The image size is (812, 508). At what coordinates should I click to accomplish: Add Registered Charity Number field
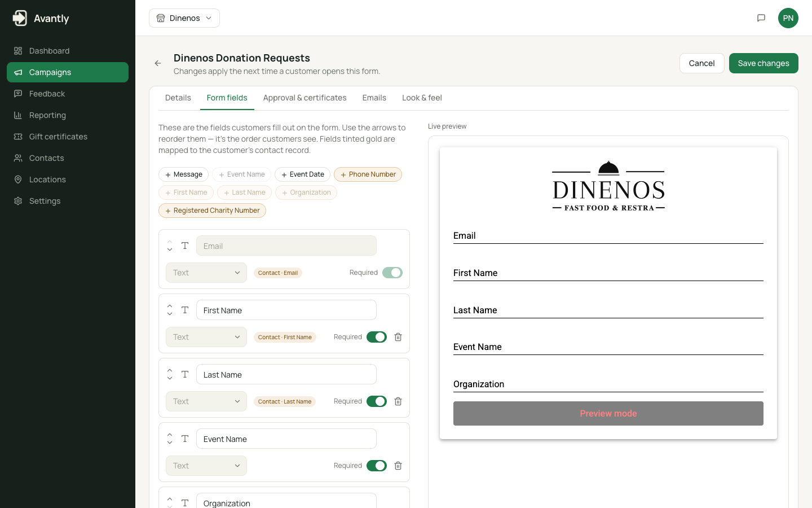coord(212,211)
